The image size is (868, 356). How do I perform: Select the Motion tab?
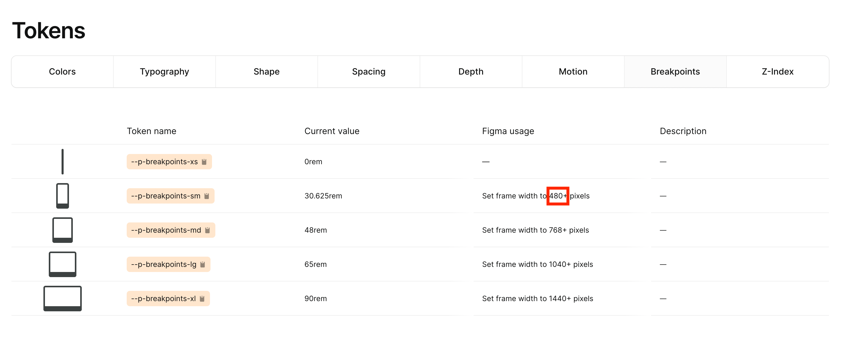[x=573, y=72]
